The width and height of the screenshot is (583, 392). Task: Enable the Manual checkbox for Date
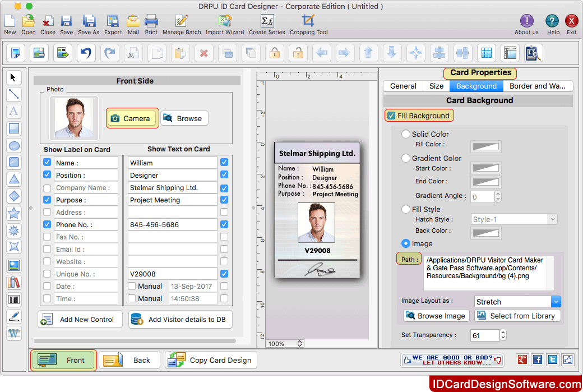(x=132, y=286)
